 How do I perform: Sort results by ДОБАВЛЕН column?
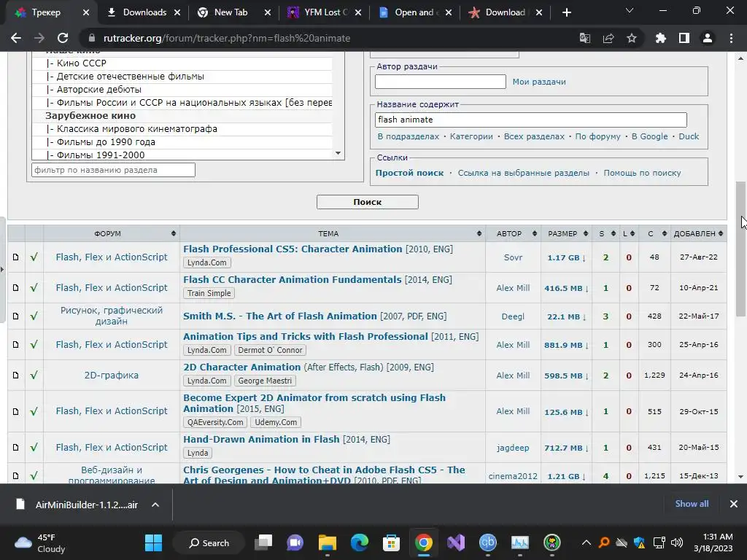click(x=698, y=233)
